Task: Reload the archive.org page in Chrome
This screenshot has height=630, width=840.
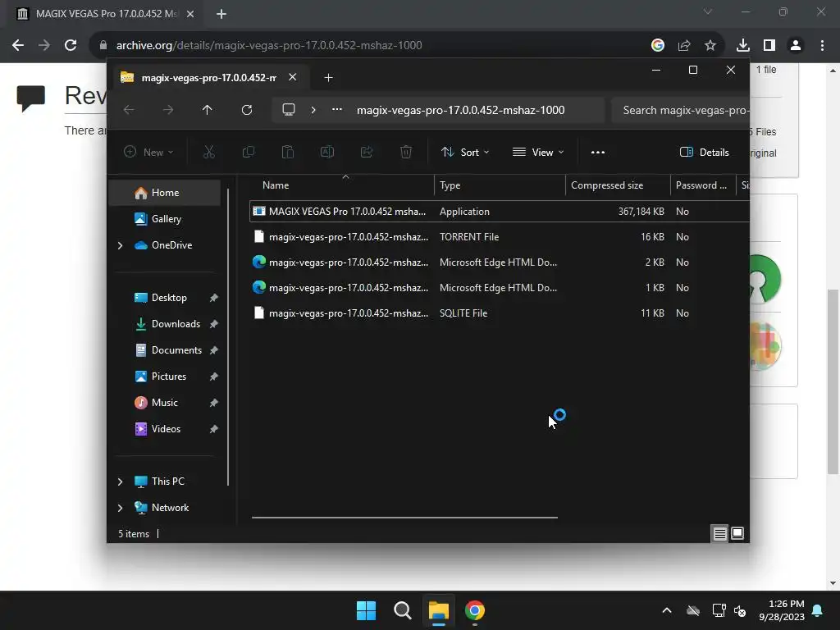Action: (x=71, y=45)
